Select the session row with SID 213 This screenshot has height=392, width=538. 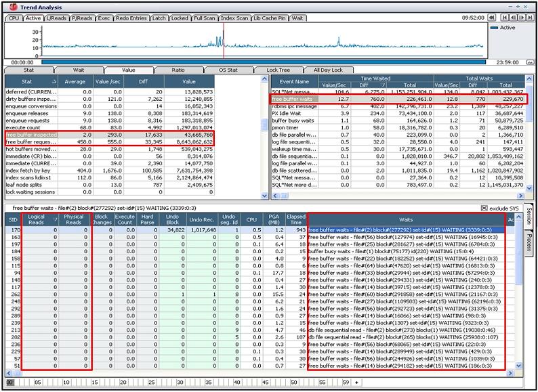(260, 330)
